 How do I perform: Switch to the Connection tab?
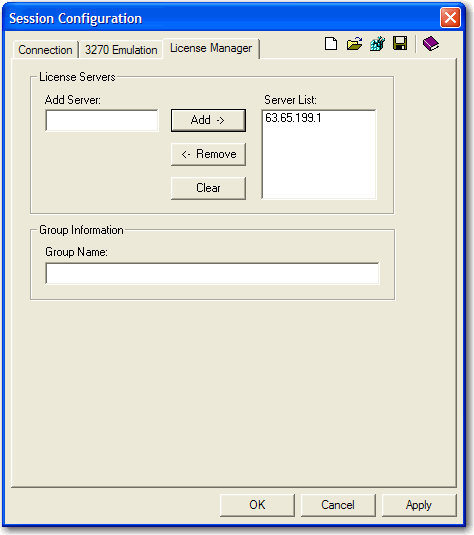click(45, 50)
